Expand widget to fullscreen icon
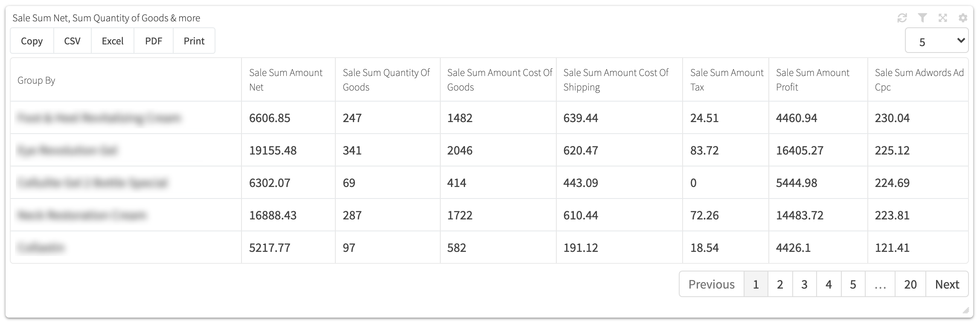This screenshot has width=980, height=324. [x=942, y=18]
